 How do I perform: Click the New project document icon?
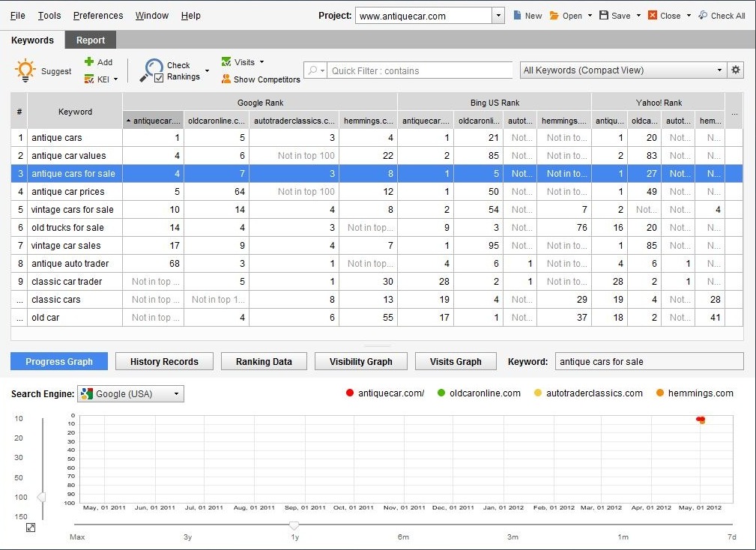[x=517, y=16]
